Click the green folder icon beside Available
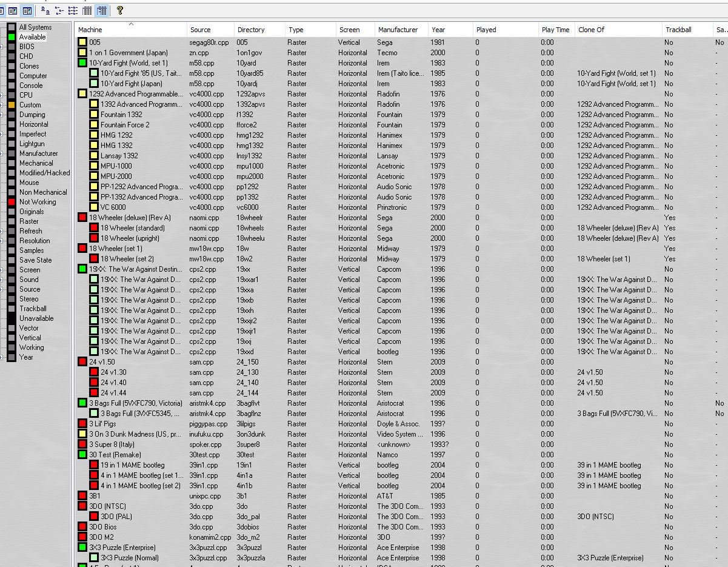 [12, 37]
